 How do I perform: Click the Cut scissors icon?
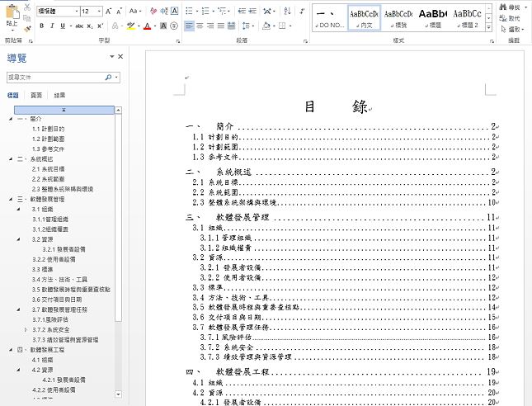[x=28, y=7]
